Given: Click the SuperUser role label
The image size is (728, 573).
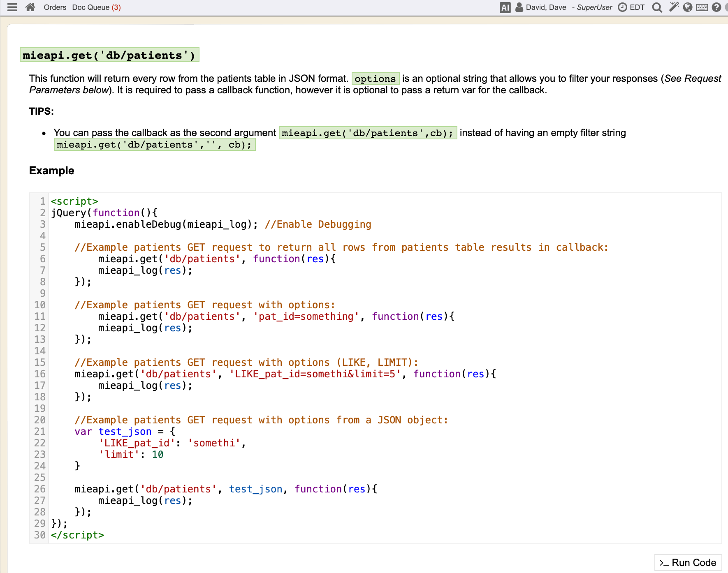Looking at the screenshot, I should (x=594, y=7).
